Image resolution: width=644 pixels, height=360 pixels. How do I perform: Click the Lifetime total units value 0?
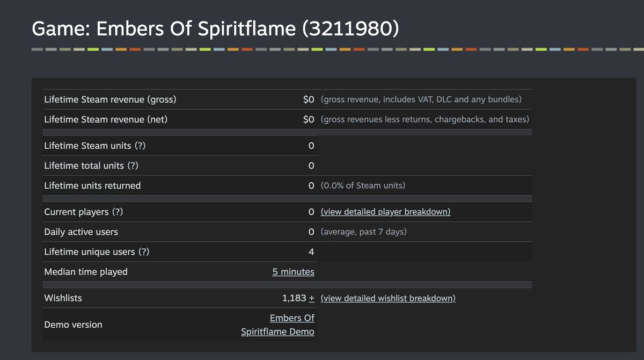(x=311, y=165)
